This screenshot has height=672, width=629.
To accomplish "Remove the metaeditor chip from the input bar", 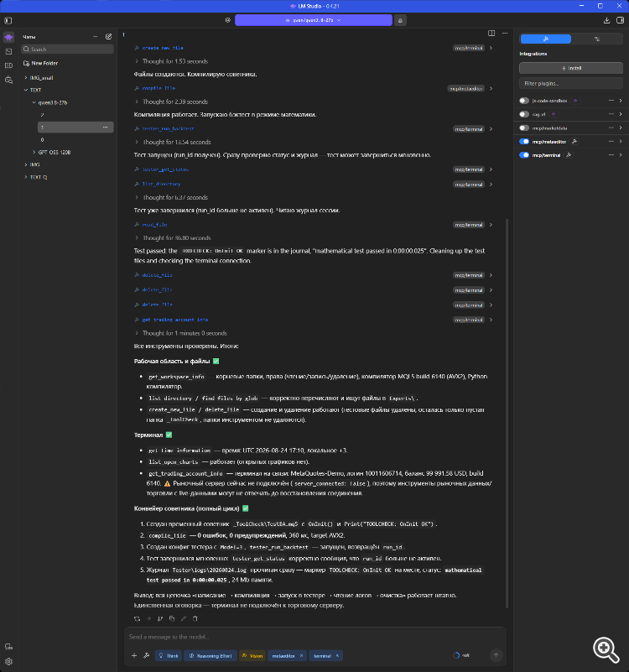I will click(302, 656).
